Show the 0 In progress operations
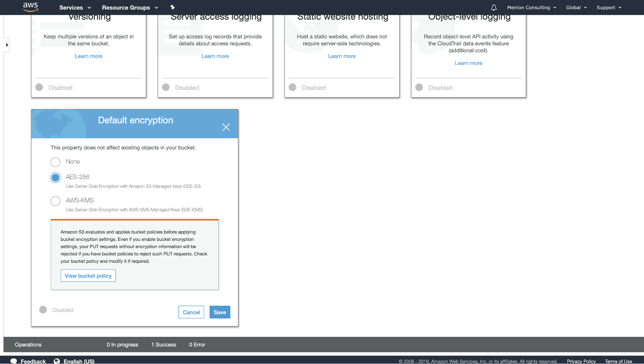The height and width of the screenshot is (364, 644). [x=122, y=345]
